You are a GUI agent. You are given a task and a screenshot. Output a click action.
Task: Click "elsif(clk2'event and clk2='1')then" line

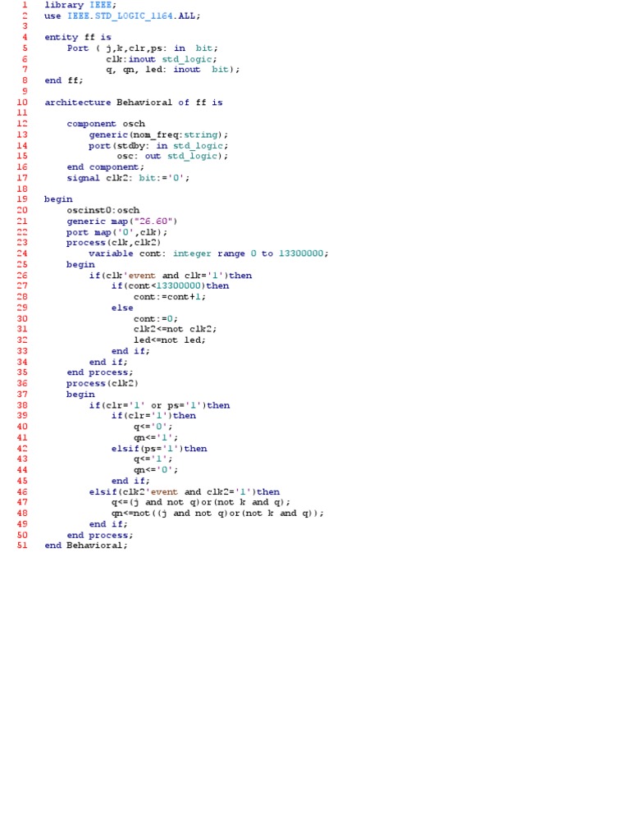(x=185, y=492)
